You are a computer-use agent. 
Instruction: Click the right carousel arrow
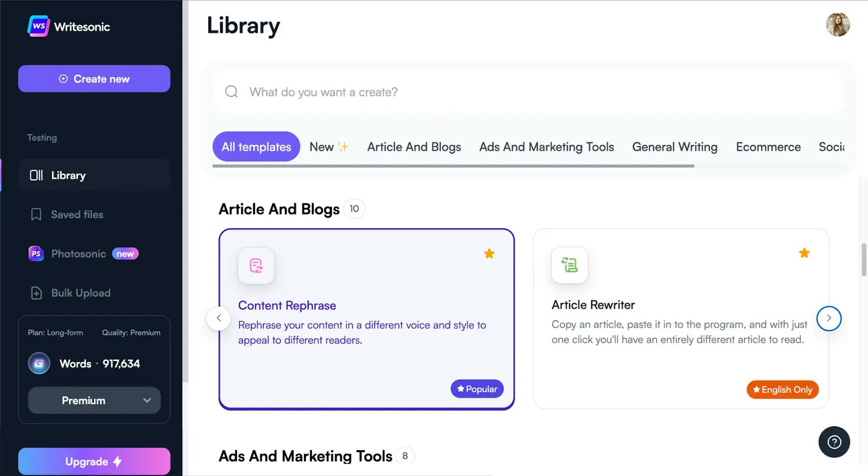tap(829, 318)
